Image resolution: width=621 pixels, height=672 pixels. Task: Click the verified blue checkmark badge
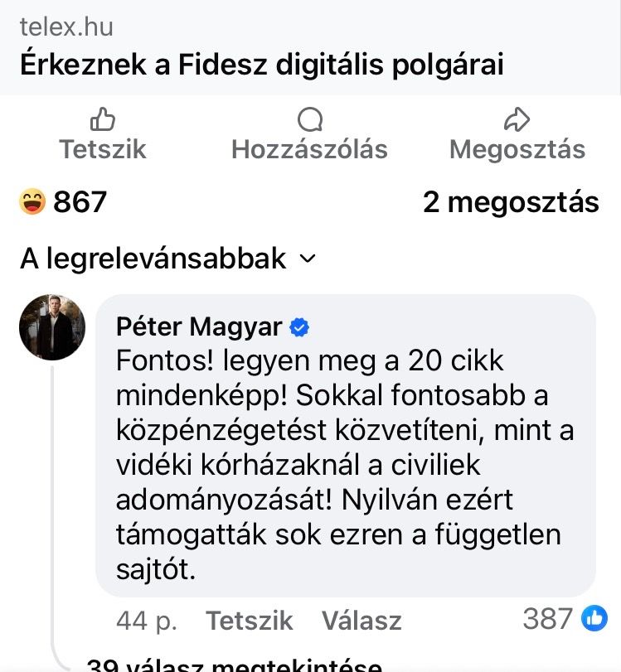[x=299, y=327]
